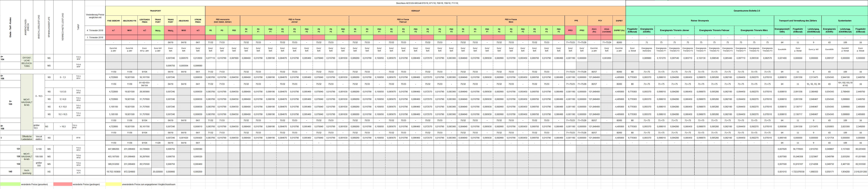Select the 'Systemlasten' header
The width and height of the screenshot is (868, 189).
[845, 21]
